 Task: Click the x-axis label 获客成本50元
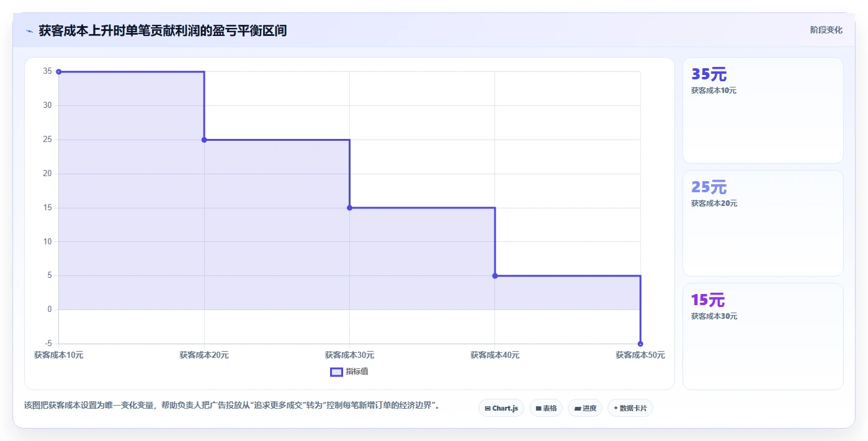[640, 355]
